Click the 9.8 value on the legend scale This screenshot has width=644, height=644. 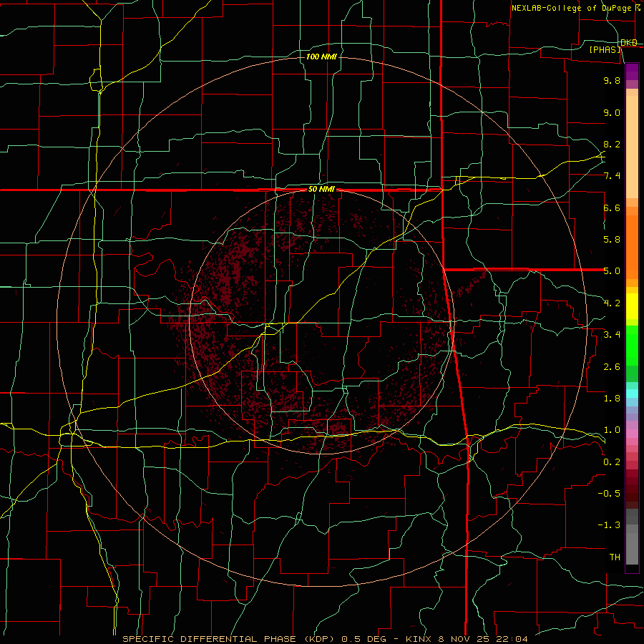pos(612,80)
